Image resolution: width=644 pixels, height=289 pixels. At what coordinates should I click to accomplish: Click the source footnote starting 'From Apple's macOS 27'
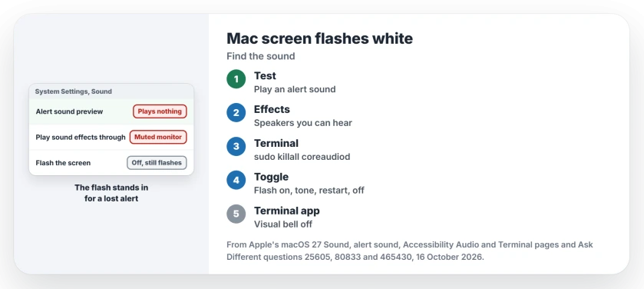(x=410, y=251)
